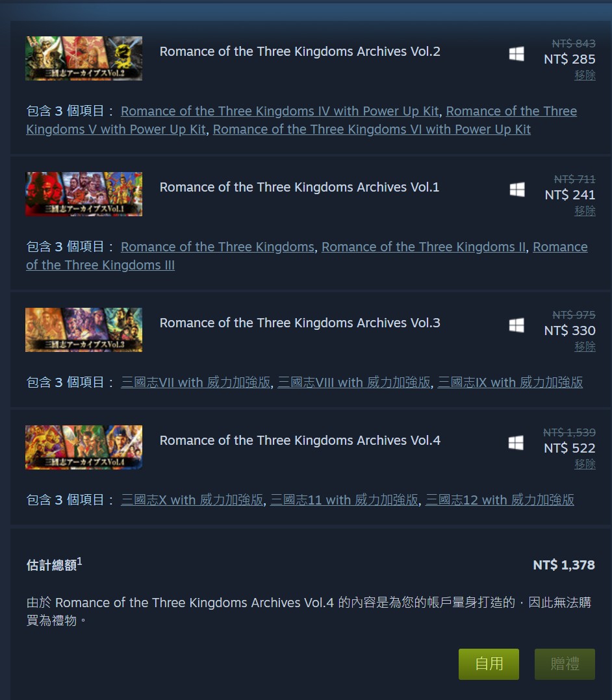Image resolution: width=612 pixels, height=700 pixels.
Task: Click Windows icon for Archives Vol.2
Action: click(516, 54)
